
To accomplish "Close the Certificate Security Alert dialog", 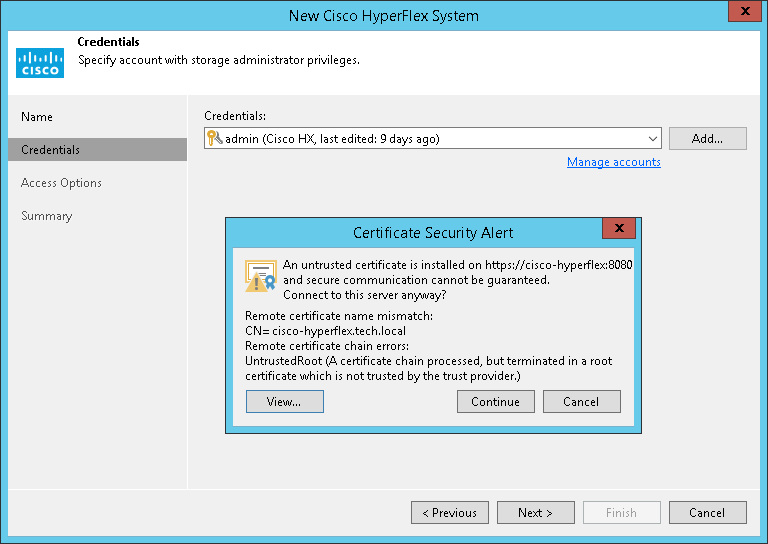I will click(619, 228).
